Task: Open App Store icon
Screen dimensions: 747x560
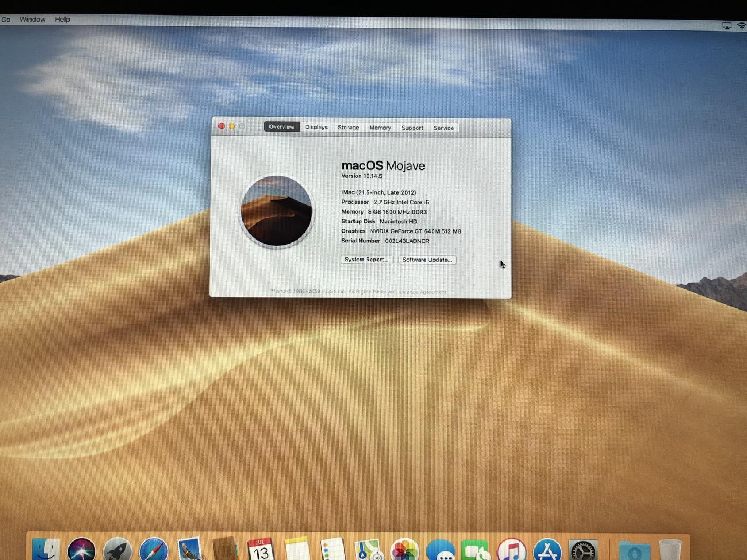Action: coord(547,550)
